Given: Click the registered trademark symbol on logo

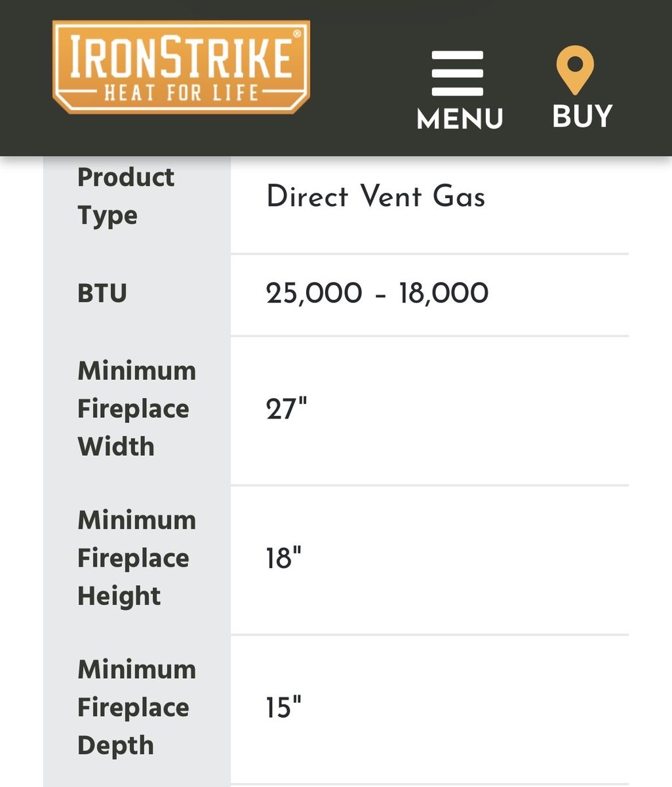Looking at the screenshot, I should point(297,33).
